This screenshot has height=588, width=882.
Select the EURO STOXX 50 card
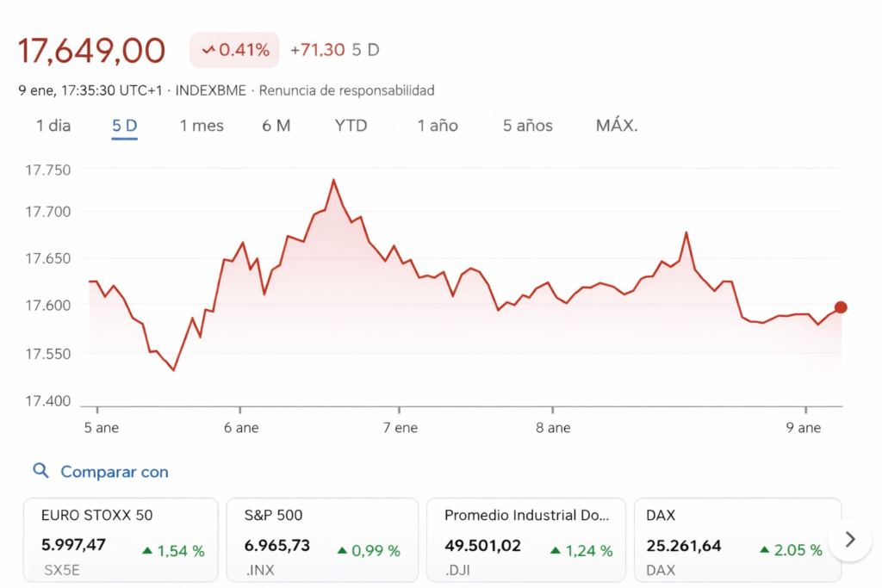tap(121, 539)
